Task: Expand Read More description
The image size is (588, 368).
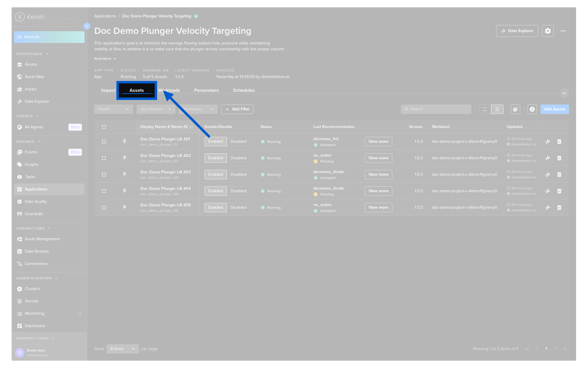Action: pos(105,59)
